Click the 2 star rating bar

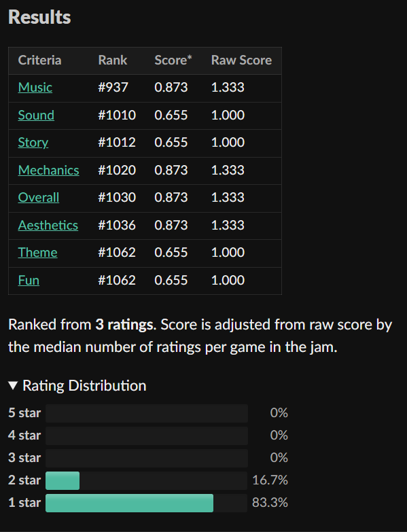[147, 480]
